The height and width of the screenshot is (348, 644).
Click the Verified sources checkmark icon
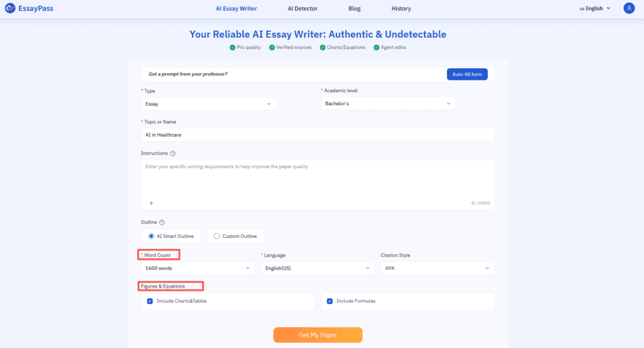tap(272, 48)
